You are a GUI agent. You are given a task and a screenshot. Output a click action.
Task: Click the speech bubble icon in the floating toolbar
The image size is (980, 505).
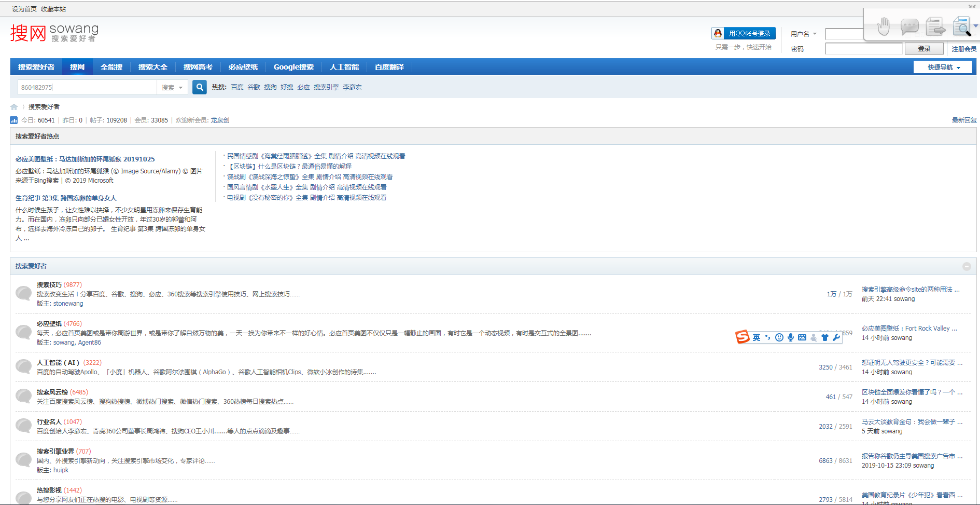point(909,26)
